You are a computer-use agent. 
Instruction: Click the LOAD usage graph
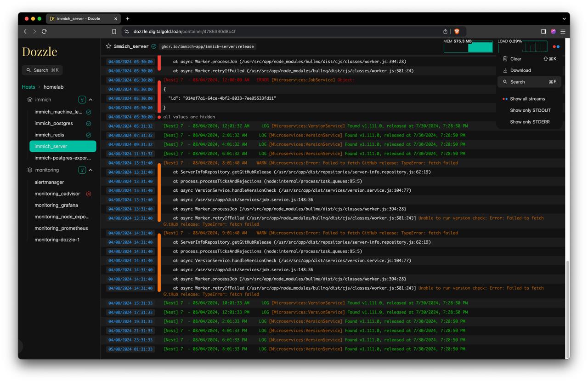523,47
